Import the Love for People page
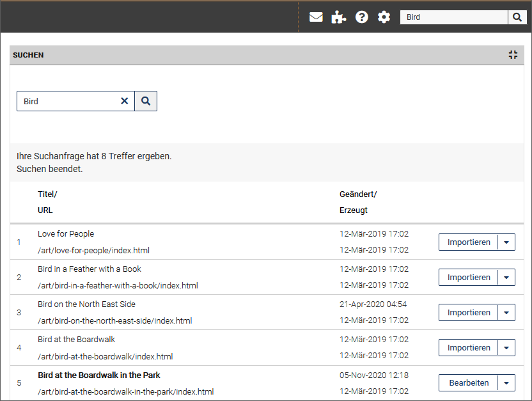Image resolution: width=532 pixels, height=401 pixels. (x=468, y=242)
